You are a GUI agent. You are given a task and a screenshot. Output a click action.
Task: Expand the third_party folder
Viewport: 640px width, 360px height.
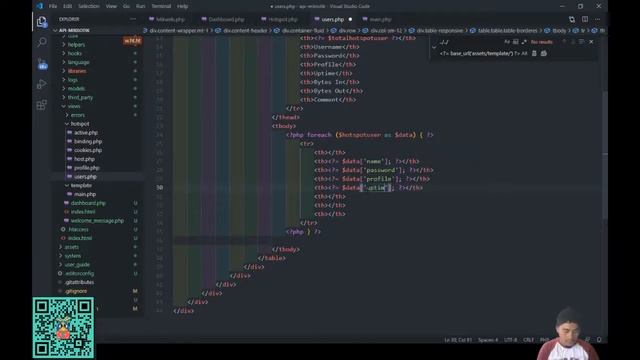[x=80, y=97]
